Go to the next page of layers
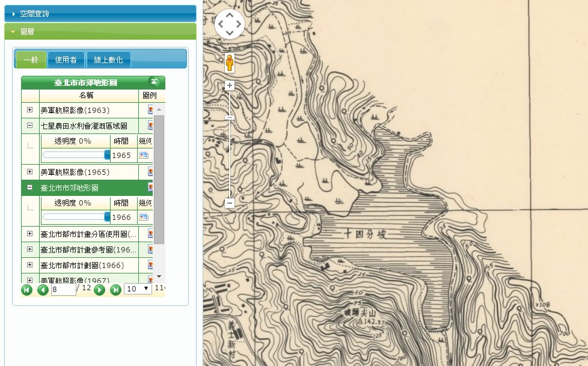Screen dimensions: 588x366 click(x=100, y=290)
